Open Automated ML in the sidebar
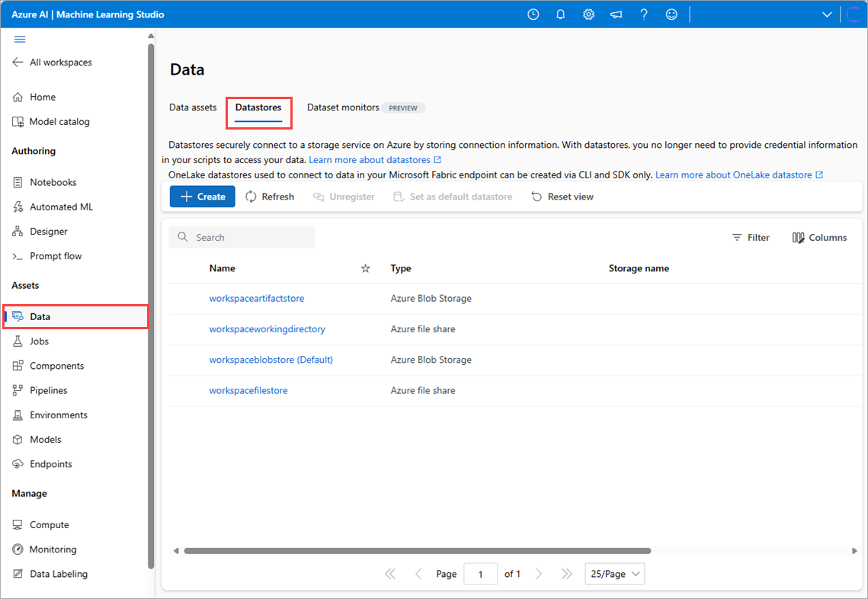The image size is (868, 599). click(x=53, y=207)
